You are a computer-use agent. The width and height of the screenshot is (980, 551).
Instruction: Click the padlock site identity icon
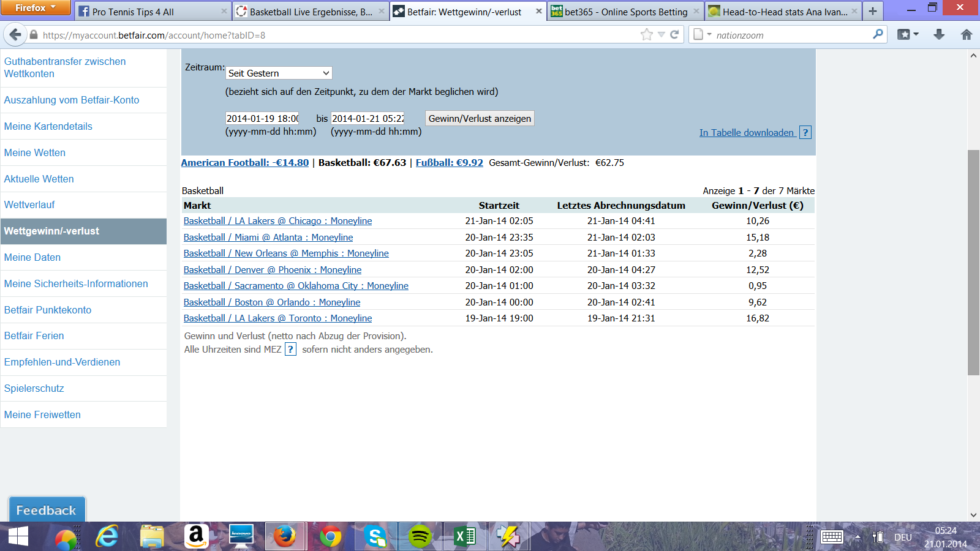(34, 36)
